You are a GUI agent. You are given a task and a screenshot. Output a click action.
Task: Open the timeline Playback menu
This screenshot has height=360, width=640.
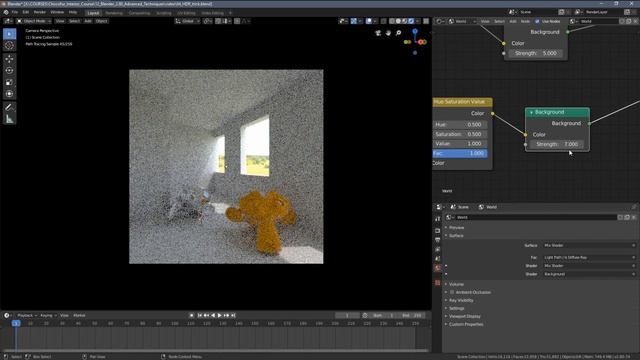click(27, 316)
